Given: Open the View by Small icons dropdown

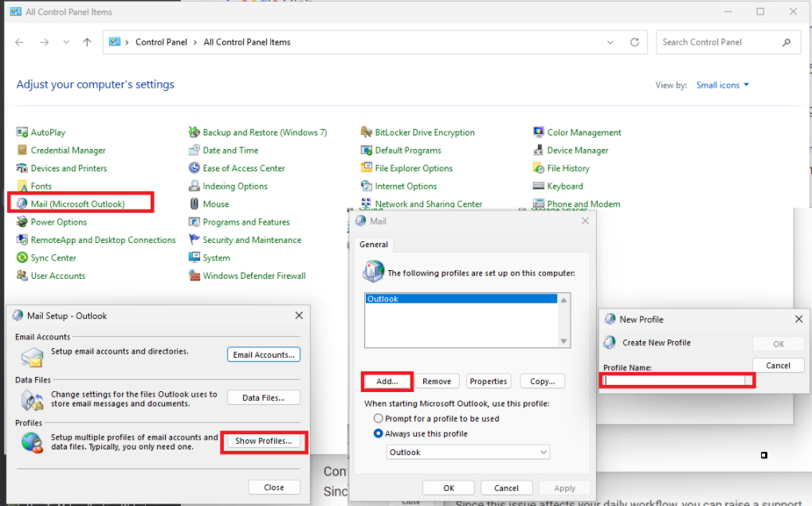Looking at the screenshot, I should [x=723, y=85].
